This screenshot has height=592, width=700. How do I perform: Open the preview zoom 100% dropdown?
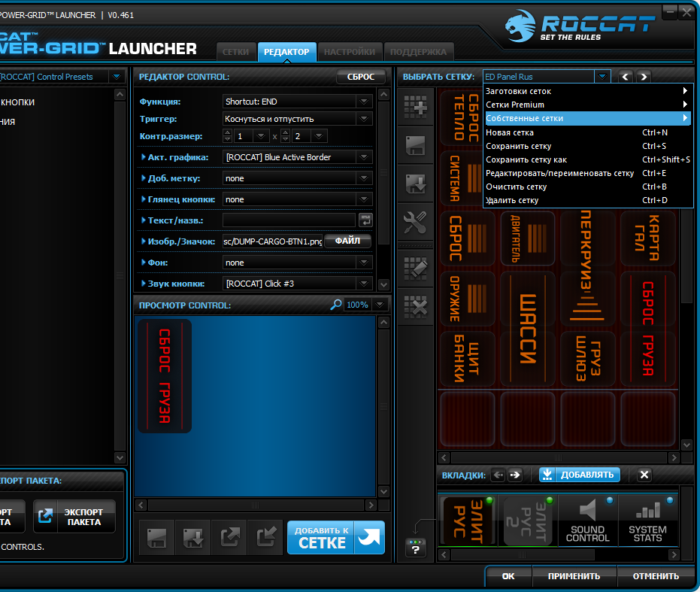coord(380,305)
